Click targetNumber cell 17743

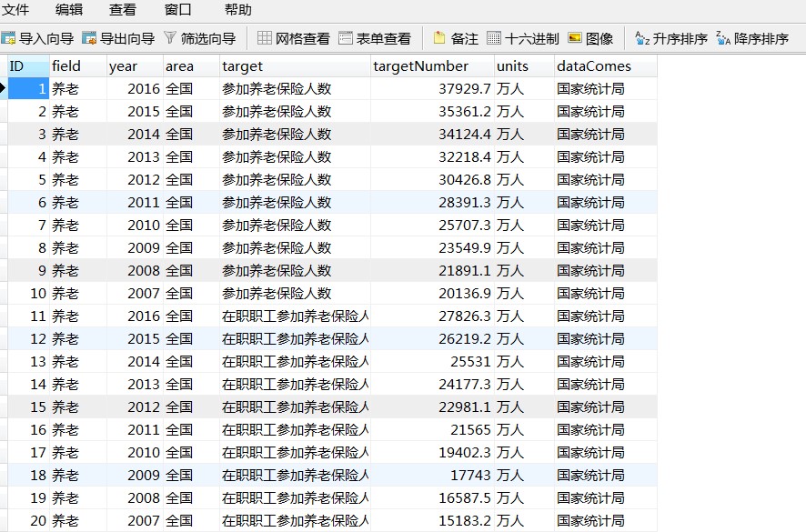point(432,475)
